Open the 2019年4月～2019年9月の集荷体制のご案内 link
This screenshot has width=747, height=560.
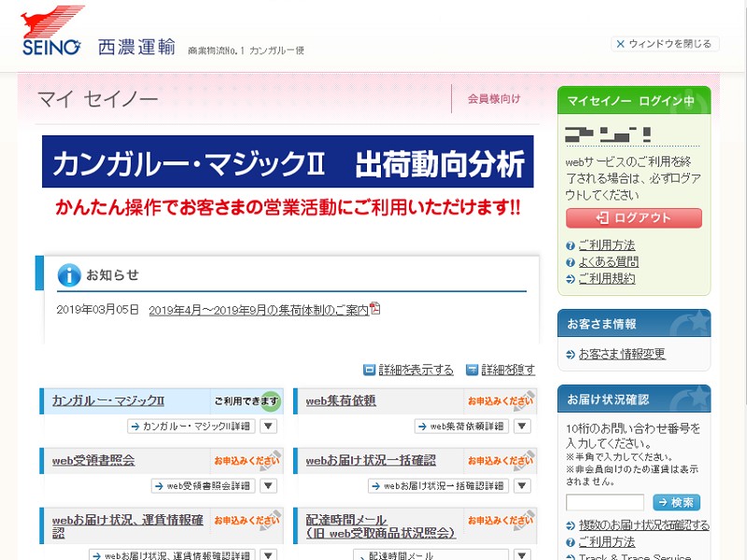[259, 311]
